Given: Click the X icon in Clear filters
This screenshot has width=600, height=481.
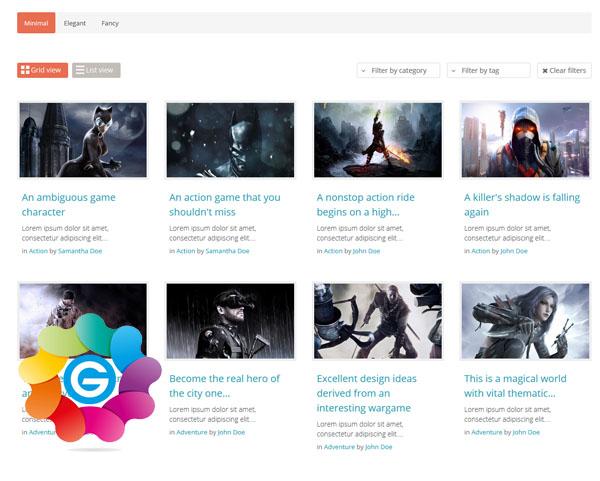Looking at the screenshot, I should (545, 71).
